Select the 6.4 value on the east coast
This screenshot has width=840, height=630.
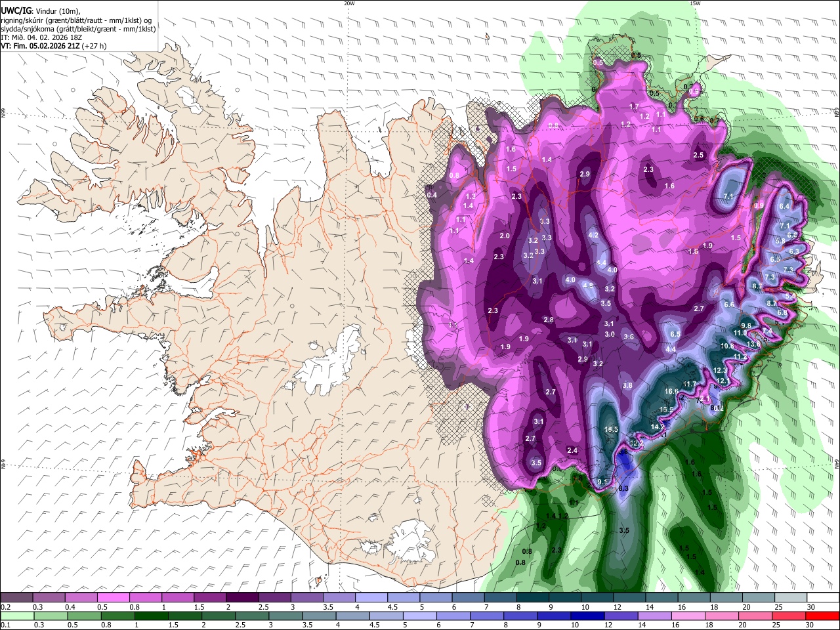(x=784, y=207)
